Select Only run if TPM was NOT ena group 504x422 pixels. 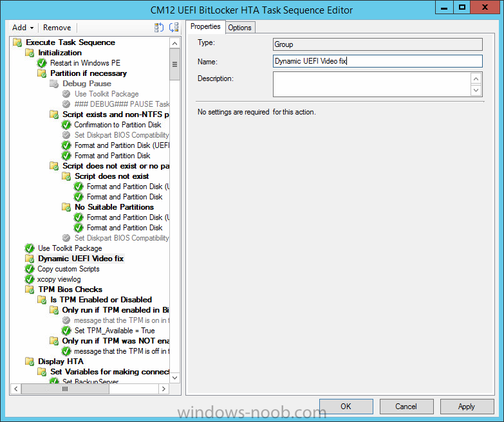tap(116, 341)
